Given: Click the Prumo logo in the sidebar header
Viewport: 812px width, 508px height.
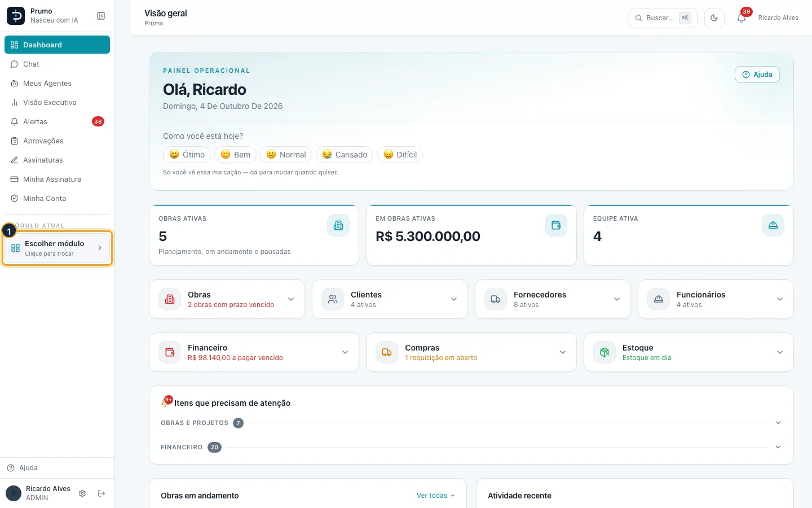Looking at the screenshot, I should tap(16, 16).
